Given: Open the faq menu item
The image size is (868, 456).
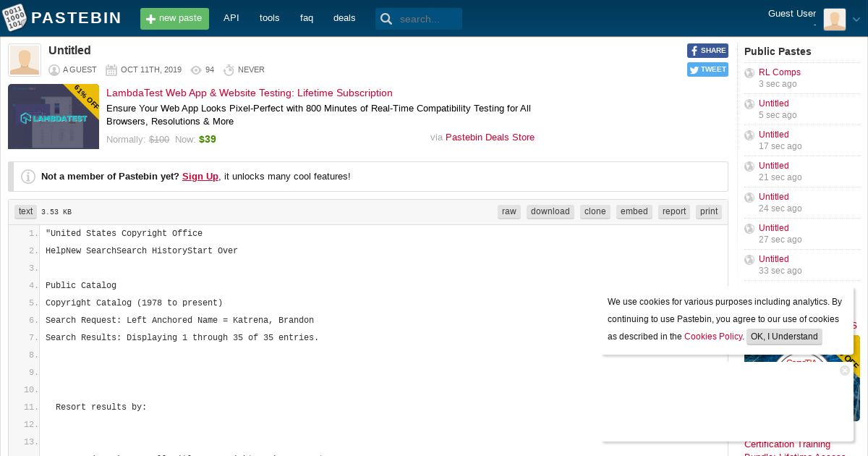Looking at the screenshot, I should point(307,18).
